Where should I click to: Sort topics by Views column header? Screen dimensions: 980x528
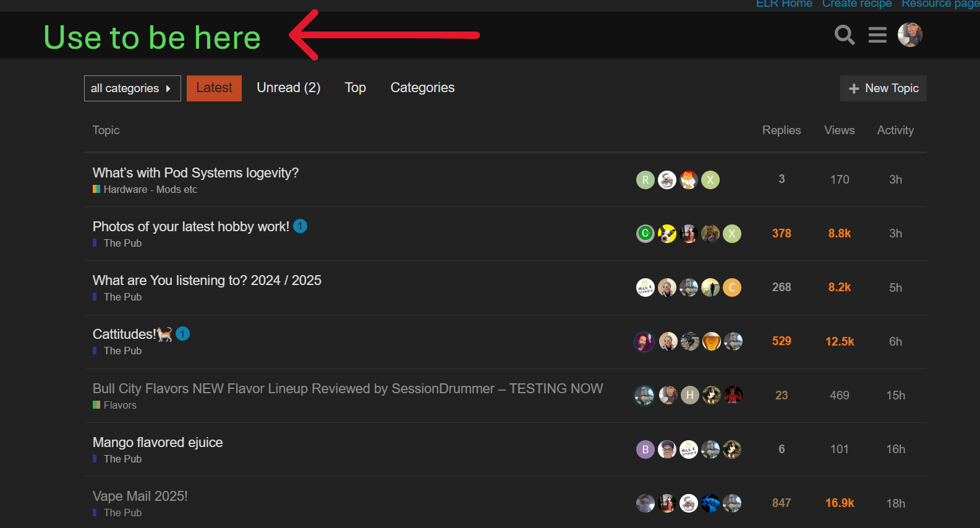tap(839, 130)
